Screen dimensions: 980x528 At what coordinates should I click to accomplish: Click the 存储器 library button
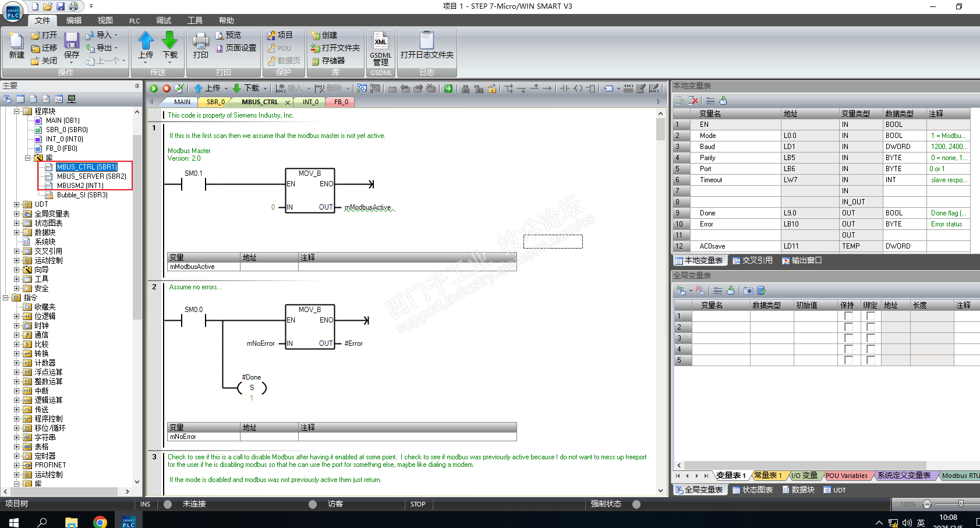tap(328, 61)
